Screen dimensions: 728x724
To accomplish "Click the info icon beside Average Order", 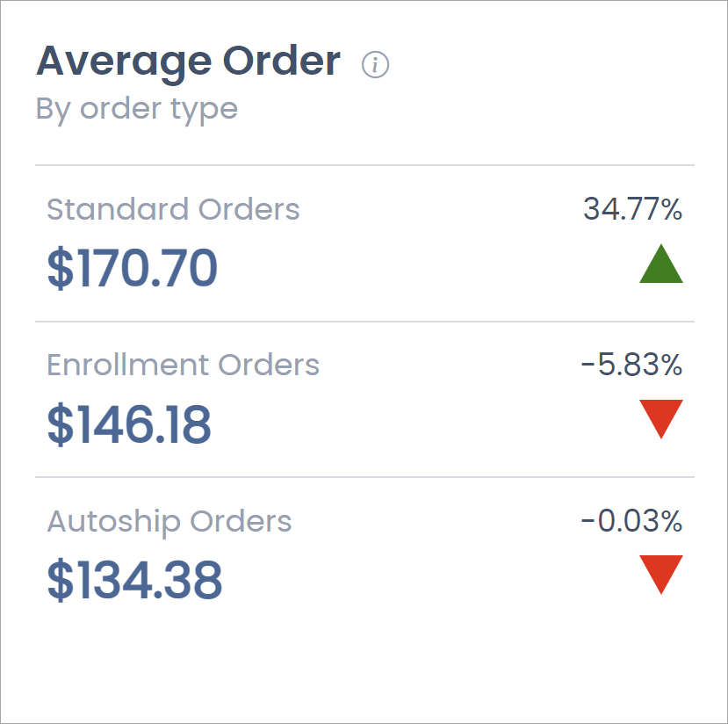I will pyautogui.click(x=376, y=63).
